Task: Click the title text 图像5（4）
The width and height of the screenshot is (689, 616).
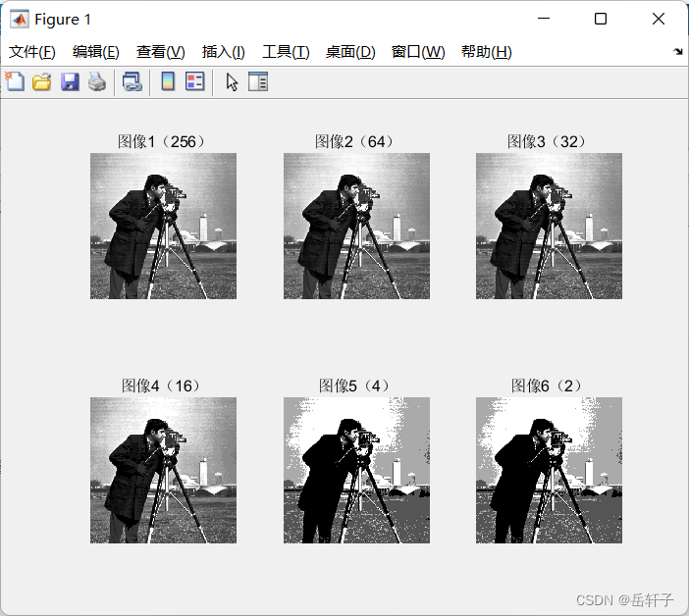Action: pos(356,385)
